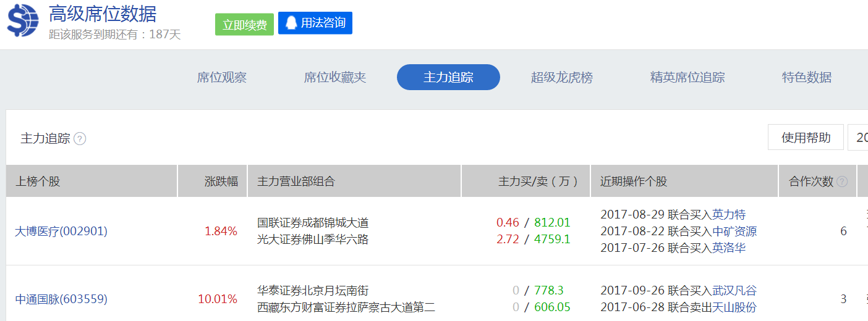Switch to the 席位观察 tab
The height and width of the screenshot is (321, 868).
pyautogui.click(x=222, y=78)
